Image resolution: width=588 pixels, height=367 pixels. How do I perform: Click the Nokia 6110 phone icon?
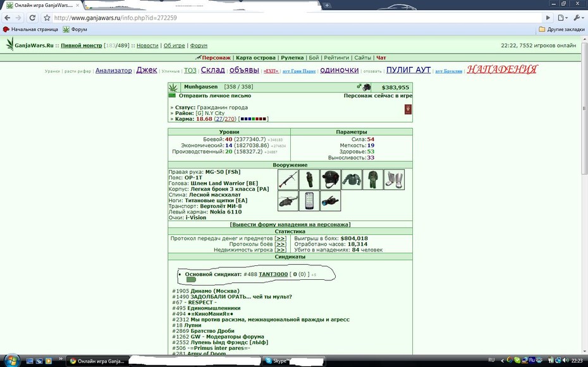(309, 201)
